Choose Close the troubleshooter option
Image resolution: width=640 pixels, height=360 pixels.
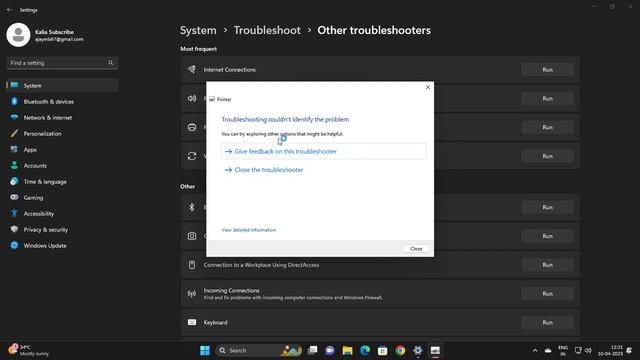pyautogui.click(x=264, y=170)
